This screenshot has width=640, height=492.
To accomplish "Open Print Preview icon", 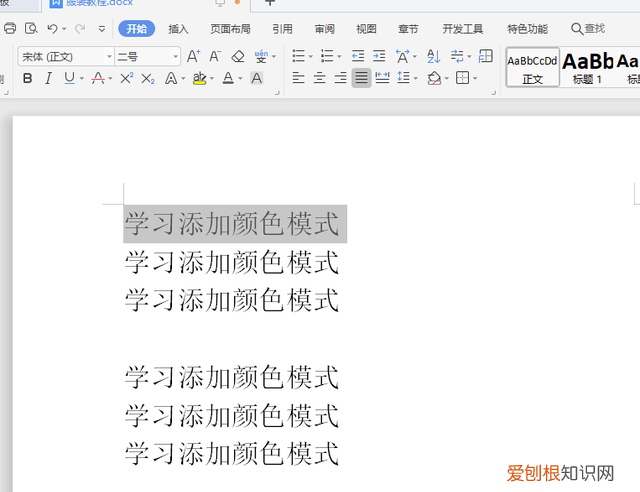I will pos(31,29).
